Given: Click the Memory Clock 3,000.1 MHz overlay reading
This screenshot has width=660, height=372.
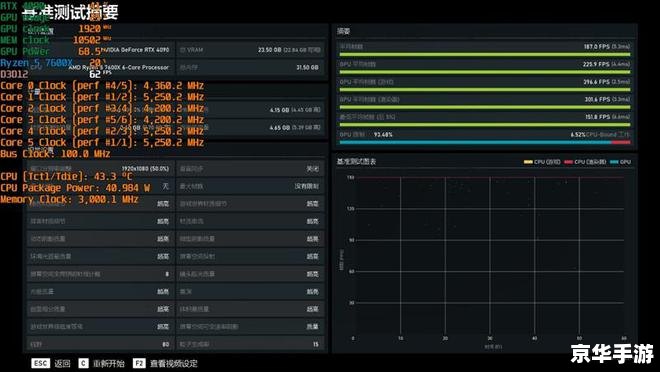Looking at the screenshot, I should coord(69,199).
